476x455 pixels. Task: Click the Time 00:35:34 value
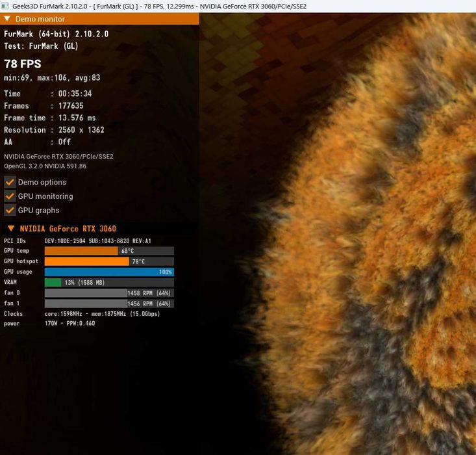pos(75,94)
